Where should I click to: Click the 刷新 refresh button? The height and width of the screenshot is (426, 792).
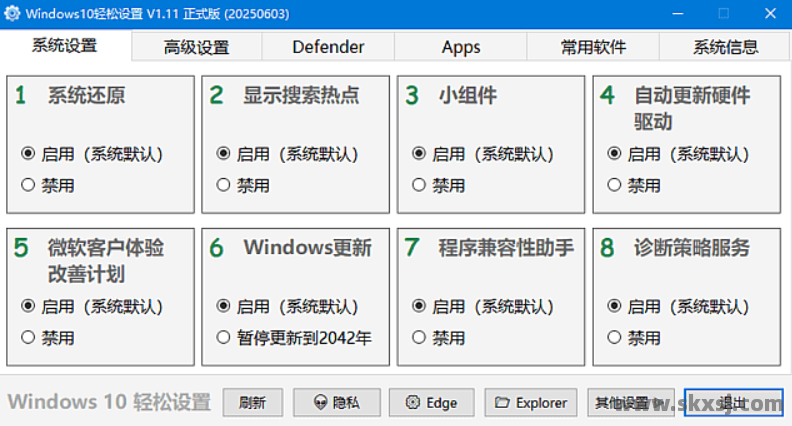(x=252, y=403)
